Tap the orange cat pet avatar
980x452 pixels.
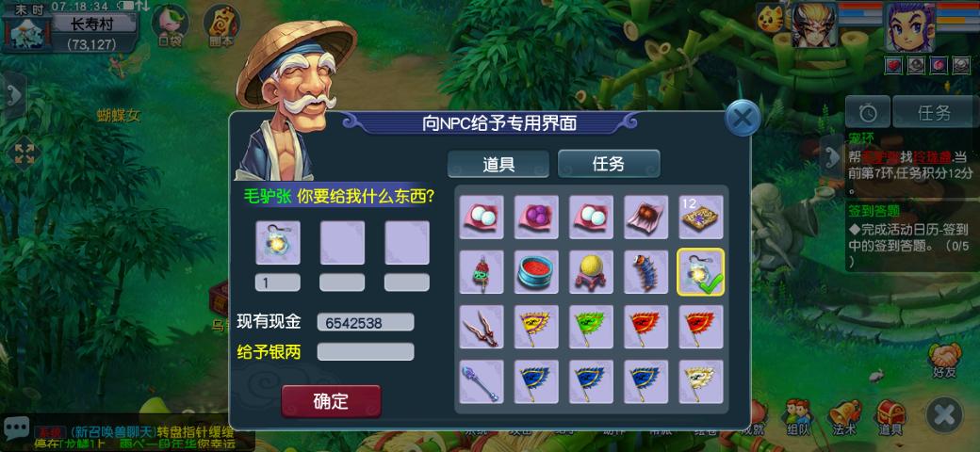pos(770,18)
